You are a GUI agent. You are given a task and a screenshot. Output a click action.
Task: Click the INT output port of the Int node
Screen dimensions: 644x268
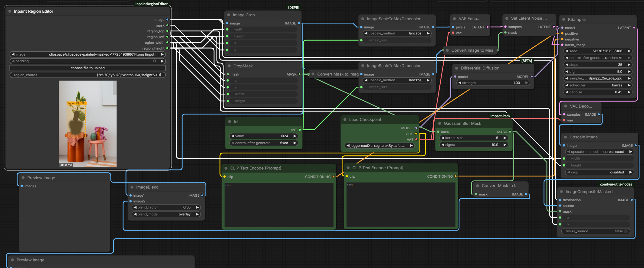click(x=300, y=130)
